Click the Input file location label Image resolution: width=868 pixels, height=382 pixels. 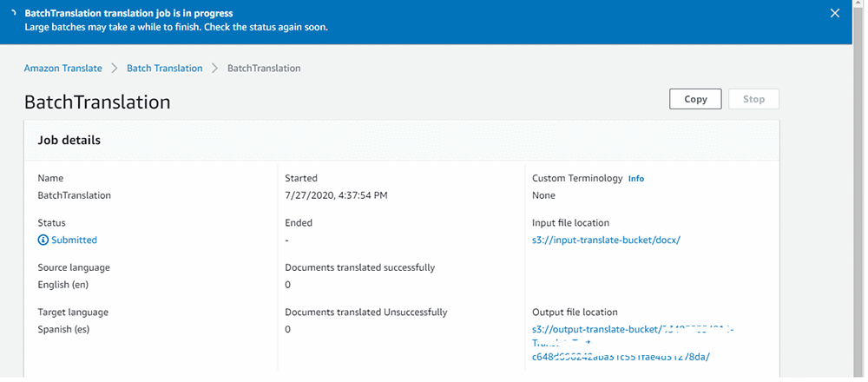(571, 223)
